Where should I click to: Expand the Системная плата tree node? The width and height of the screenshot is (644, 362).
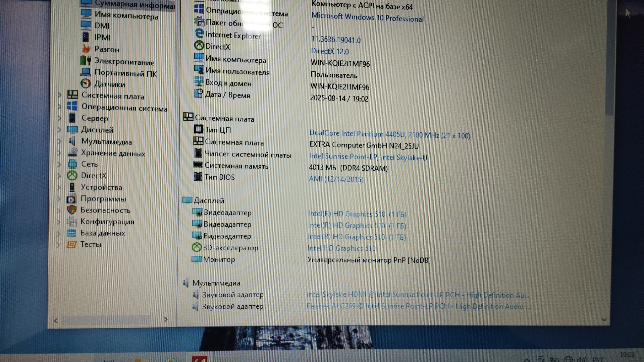60,95
